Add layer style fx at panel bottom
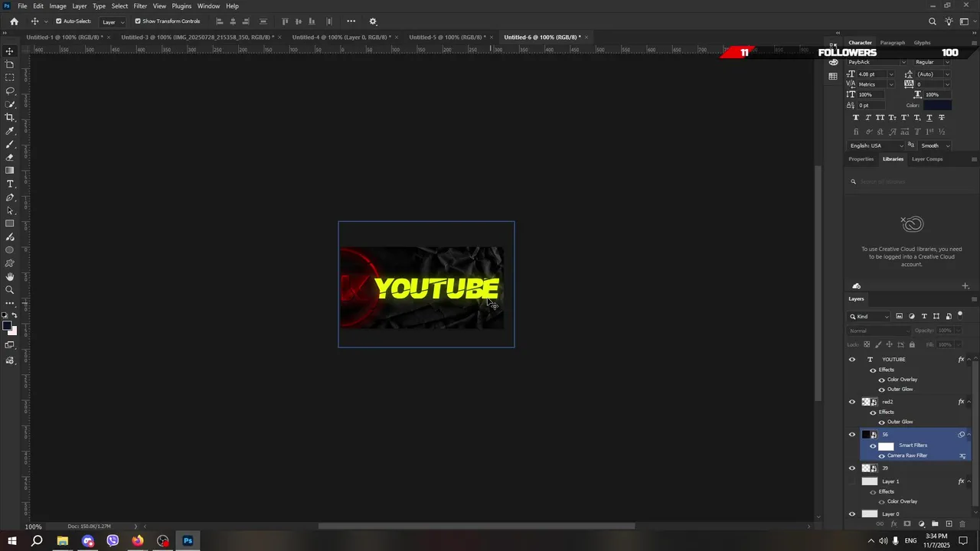Image resolution: width=980 pixels, height=551 pixels. (x=893, y=524)
